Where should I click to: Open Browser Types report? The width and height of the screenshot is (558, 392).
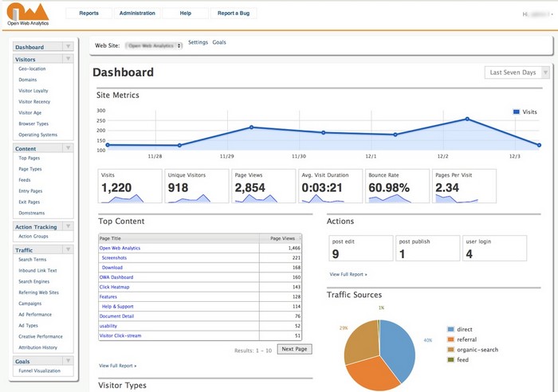(x=33, y=123)
